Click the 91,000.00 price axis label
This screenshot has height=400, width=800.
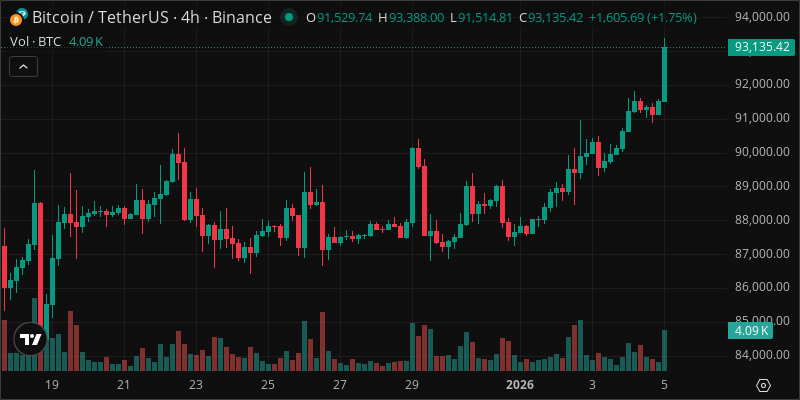tap(762, 118)
